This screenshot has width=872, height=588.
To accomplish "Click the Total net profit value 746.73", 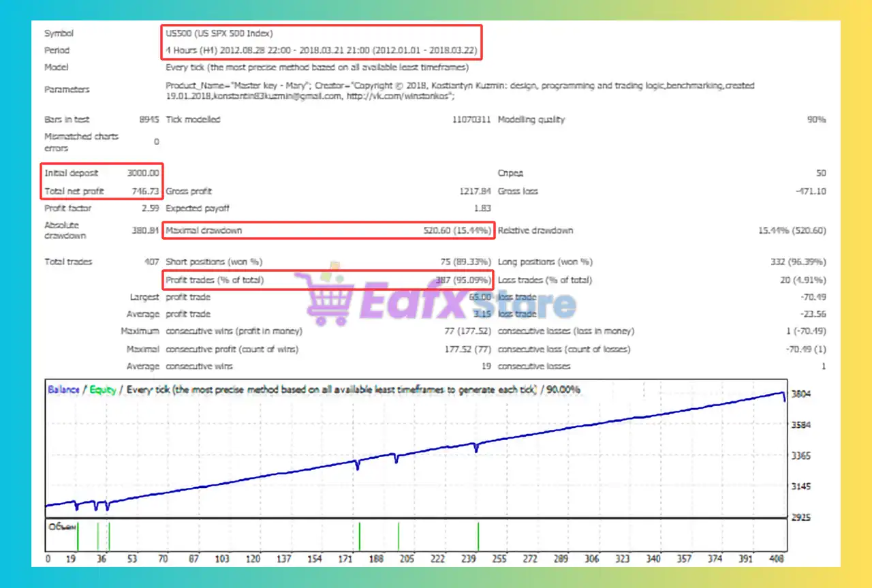I will pyautogui.click(x=145, y=191).
